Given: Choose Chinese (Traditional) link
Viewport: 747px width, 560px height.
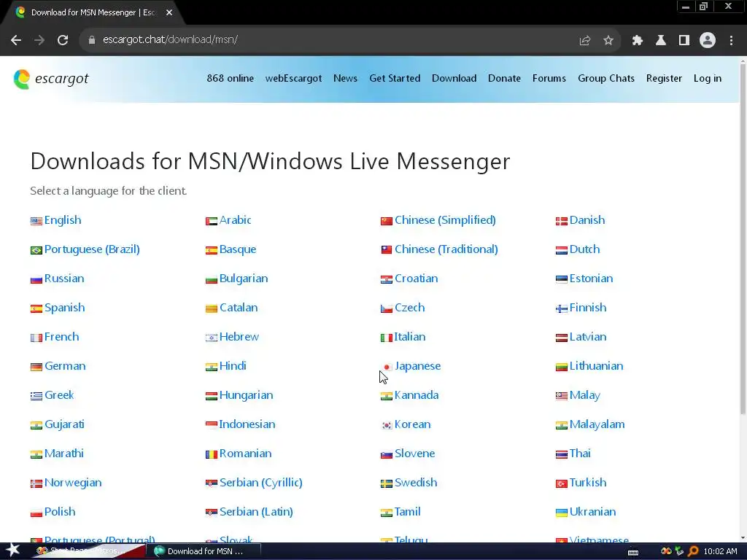Looking at the screenshot, I should click(x=446, y=249).
